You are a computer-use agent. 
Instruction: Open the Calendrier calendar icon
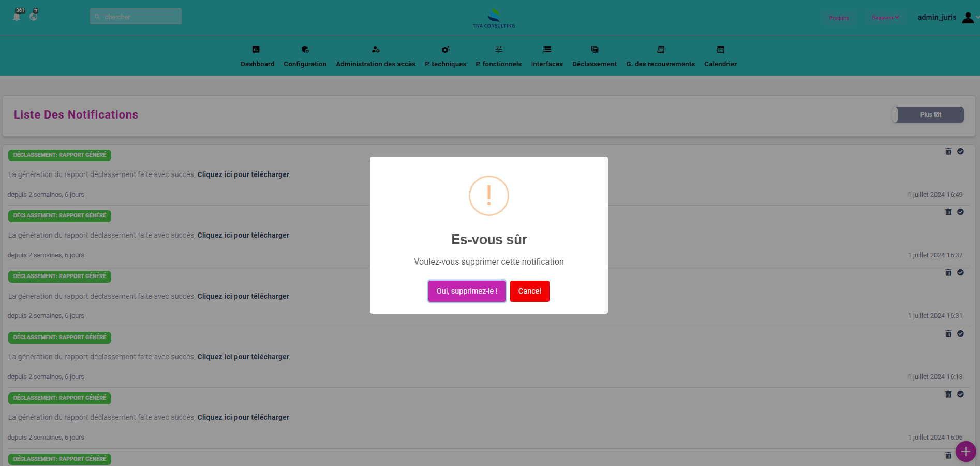720,50
